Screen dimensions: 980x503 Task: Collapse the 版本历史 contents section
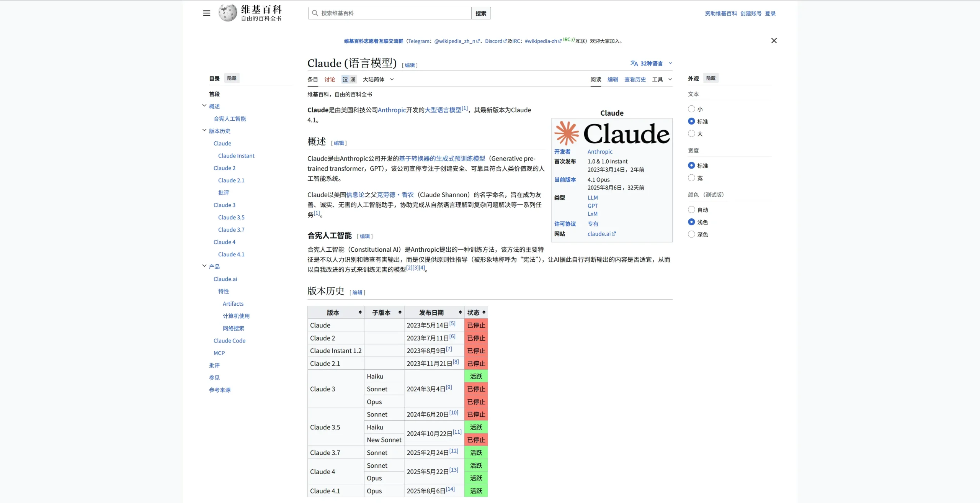point(204,131)
